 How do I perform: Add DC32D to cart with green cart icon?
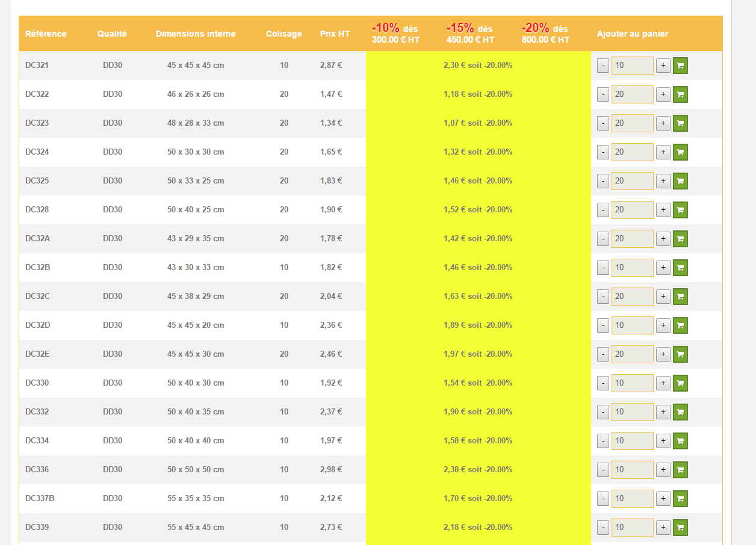680,325
